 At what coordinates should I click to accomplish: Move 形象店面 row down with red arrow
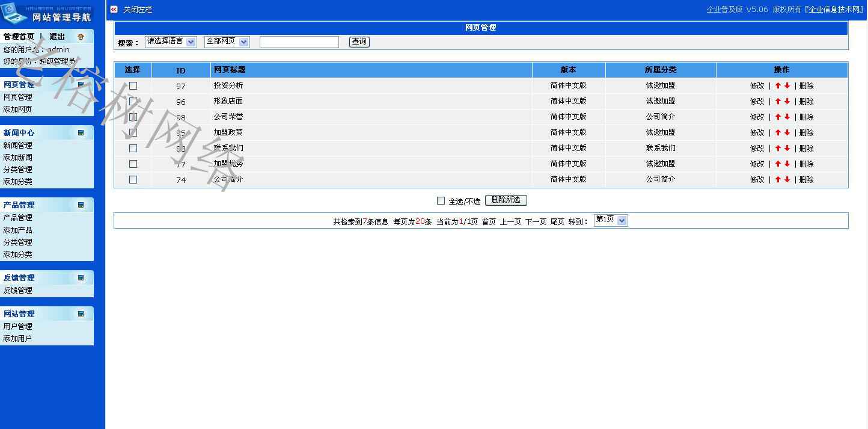point(787,101)
